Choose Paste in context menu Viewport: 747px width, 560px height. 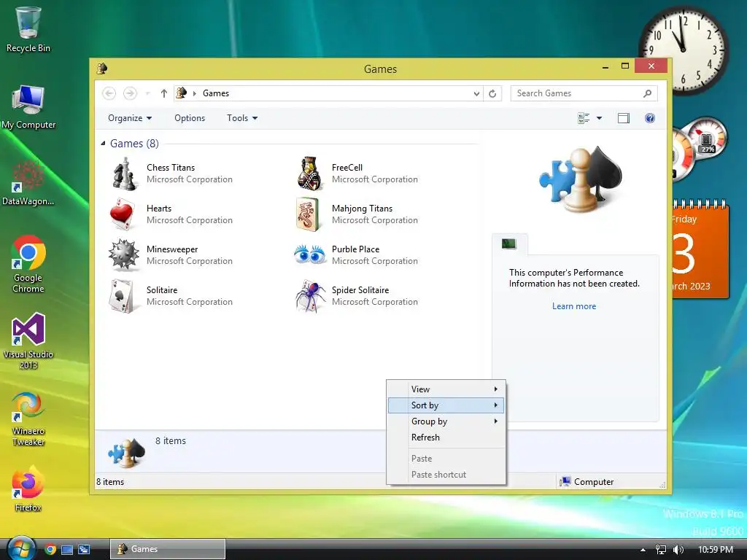[x=446, y=459]
